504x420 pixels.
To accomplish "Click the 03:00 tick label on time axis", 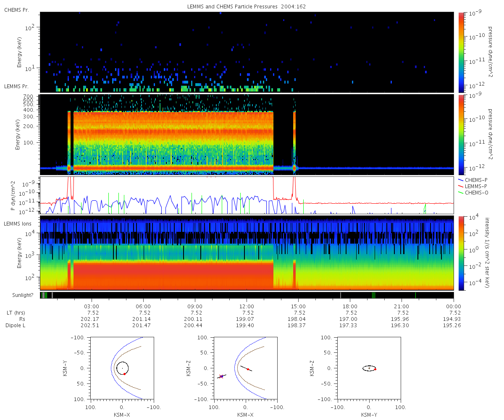I will [92, 306].
